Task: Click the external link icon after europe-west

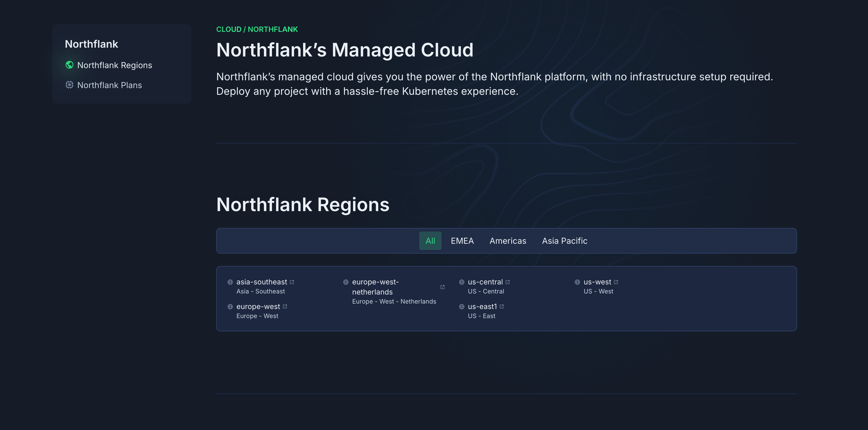Action: [x=285, y=306]
